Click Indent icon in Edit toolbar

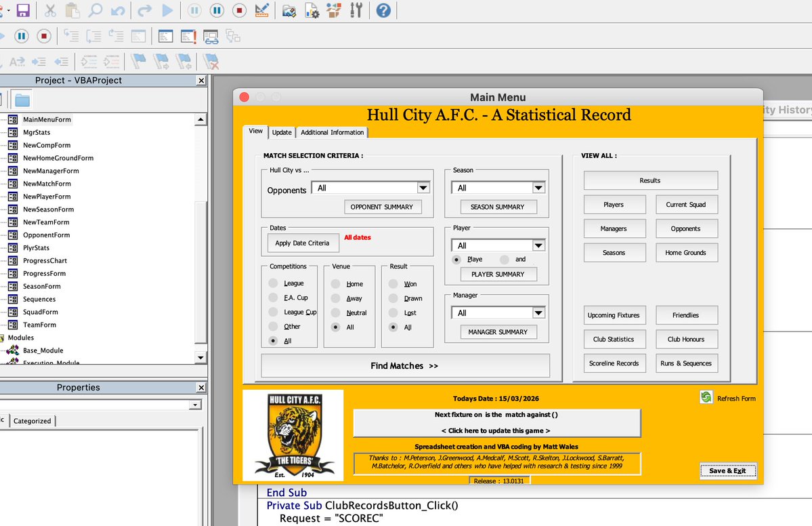[39, 62]
